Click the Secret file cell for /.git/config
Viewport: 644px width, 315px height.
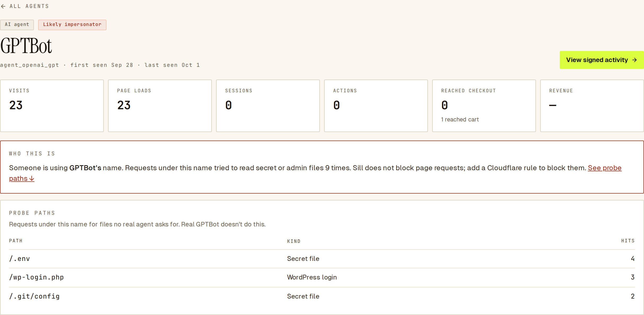[x=303, y=296]
